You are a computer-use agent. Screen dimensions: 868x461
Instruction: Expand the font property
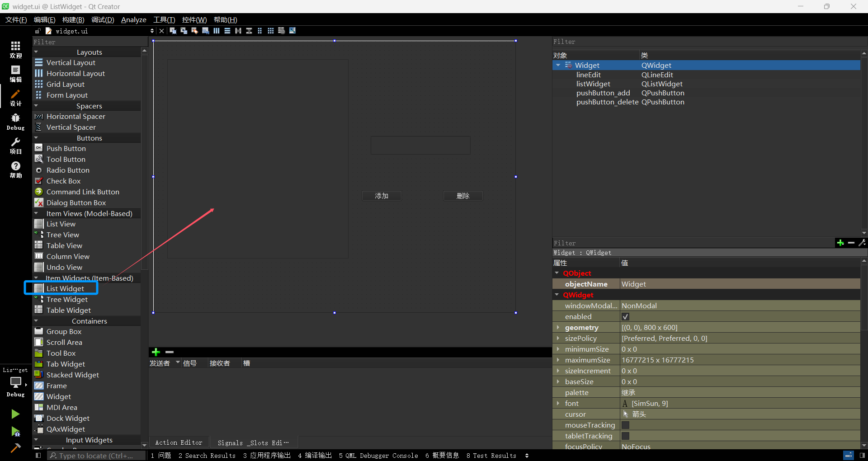click(558, 404)
